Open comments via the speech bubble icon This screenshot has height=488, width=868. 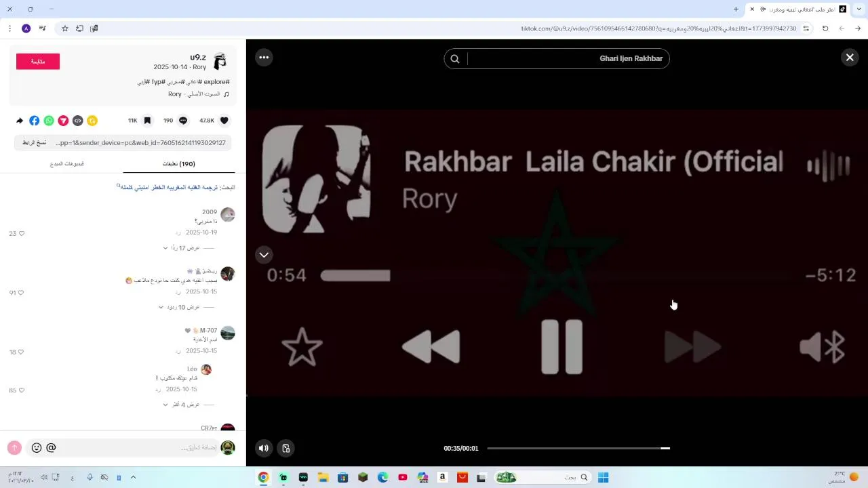pos(183,121)
